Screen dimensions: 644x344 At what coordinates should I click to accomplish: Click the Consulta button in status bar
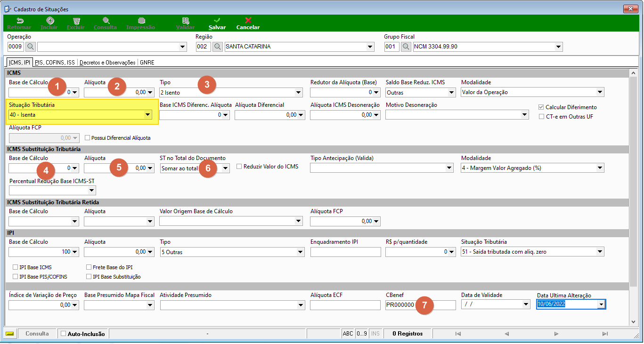point(37,334)
